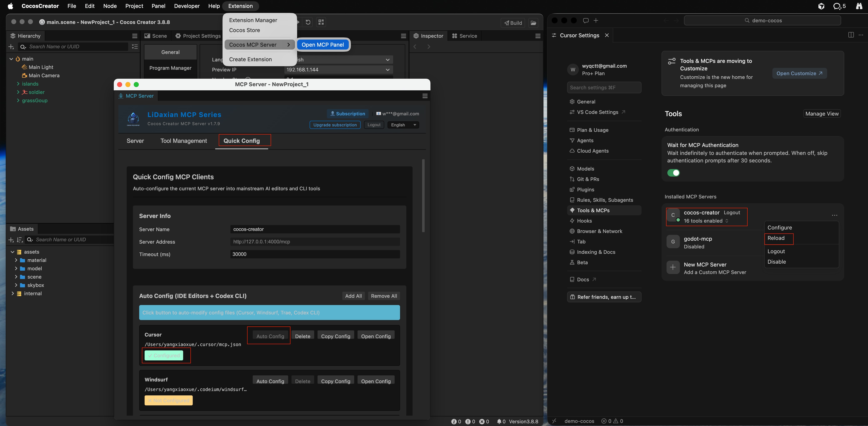Collapse the main scene node

pos(11,59)
